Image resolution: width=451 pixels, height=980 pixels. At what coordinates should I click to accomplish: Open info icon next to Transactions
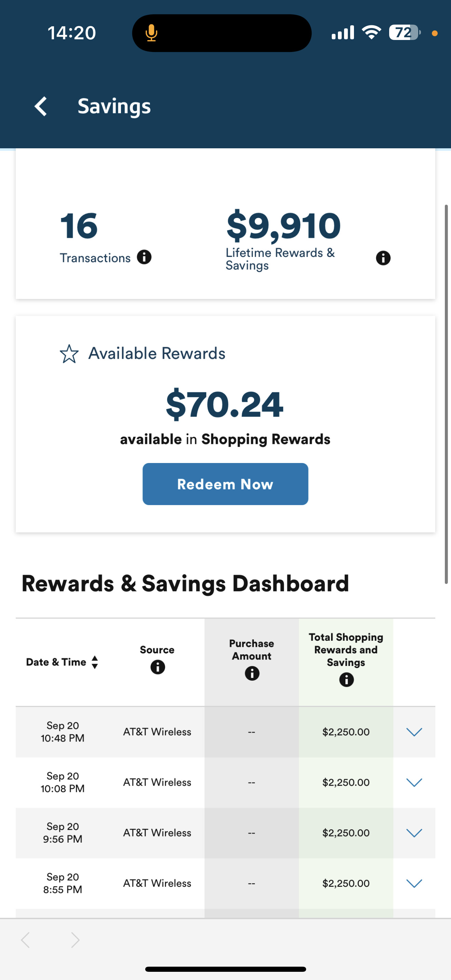coord(144,257)
